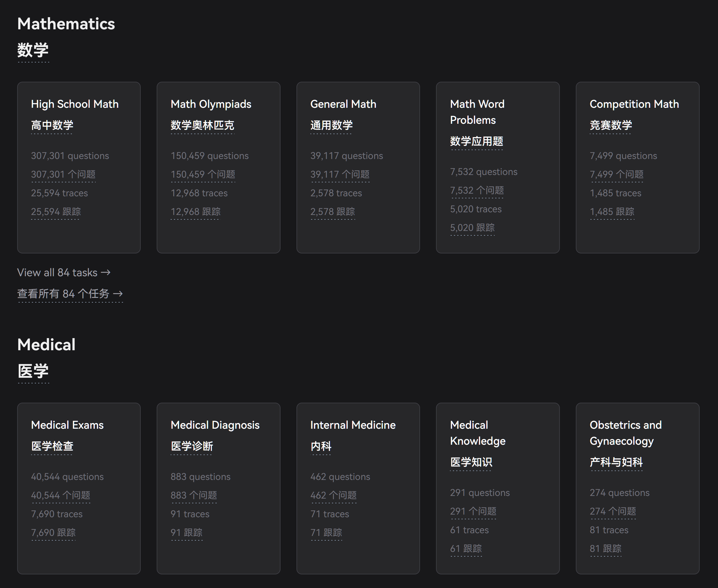
Task: Click the Internal Medicine card
Action: point(358,483)
